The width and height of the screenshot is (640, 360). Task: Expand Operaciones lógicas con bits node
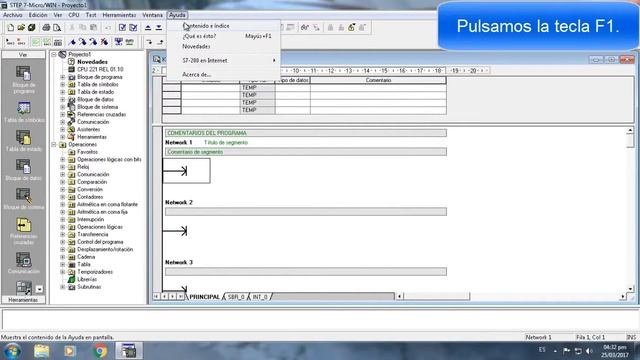click(63, 160)
